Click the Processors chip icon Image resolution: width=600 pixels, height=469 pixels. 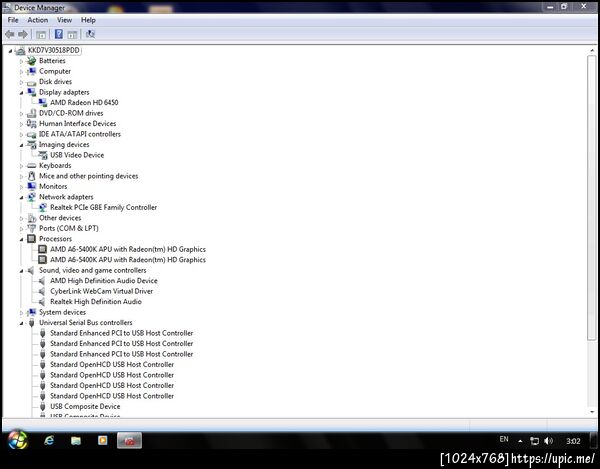click(x=32, y=239)
